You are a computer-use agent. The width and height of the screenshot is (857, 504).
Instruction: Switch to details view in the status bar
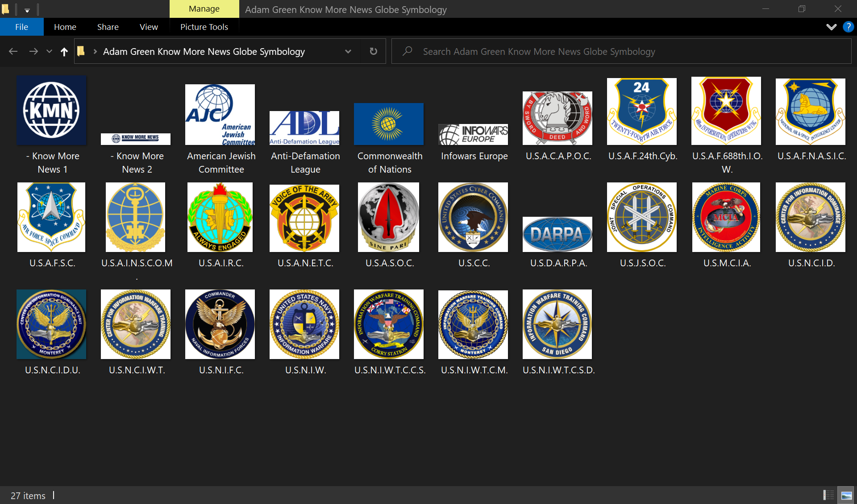[828, 495]
